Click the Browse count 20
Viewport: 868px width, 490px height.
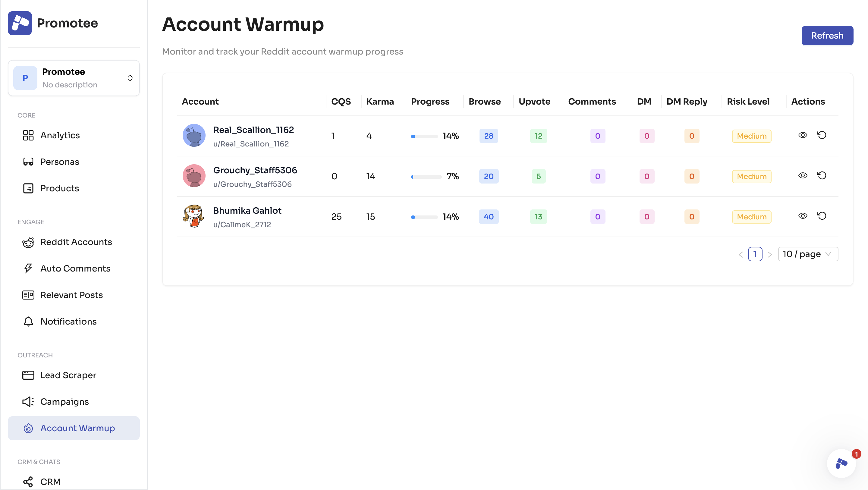click(489, 177)
